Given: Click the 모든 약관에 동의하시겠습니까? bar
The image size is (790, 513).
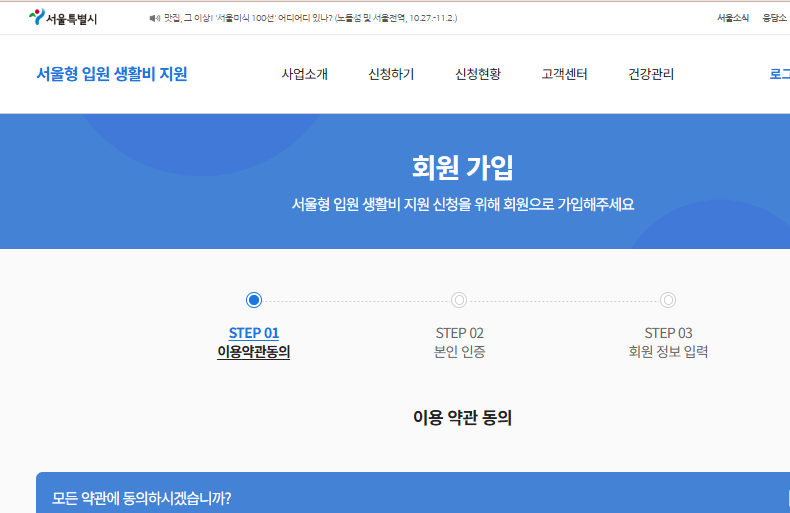Looking at the screenshot, I should [x=413, y=493].
